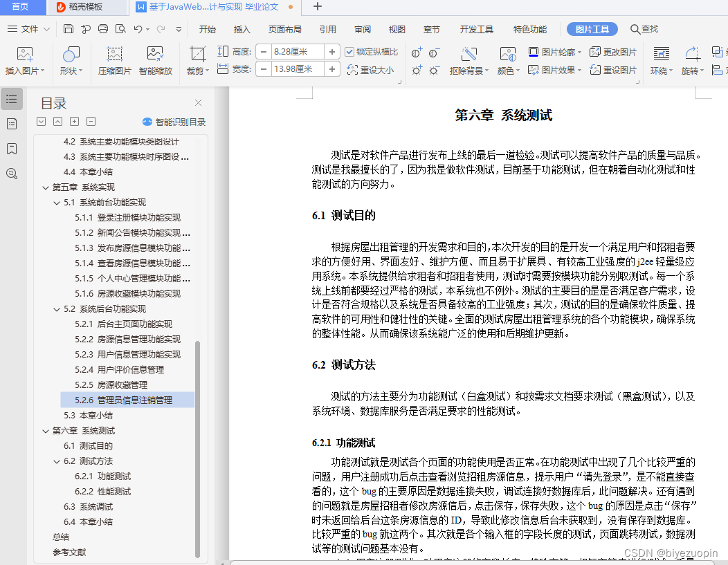This screenshot has width=728, height=565.
Task: Open the 开发工具 ribbon tab
Action: (x=476, y=29)
